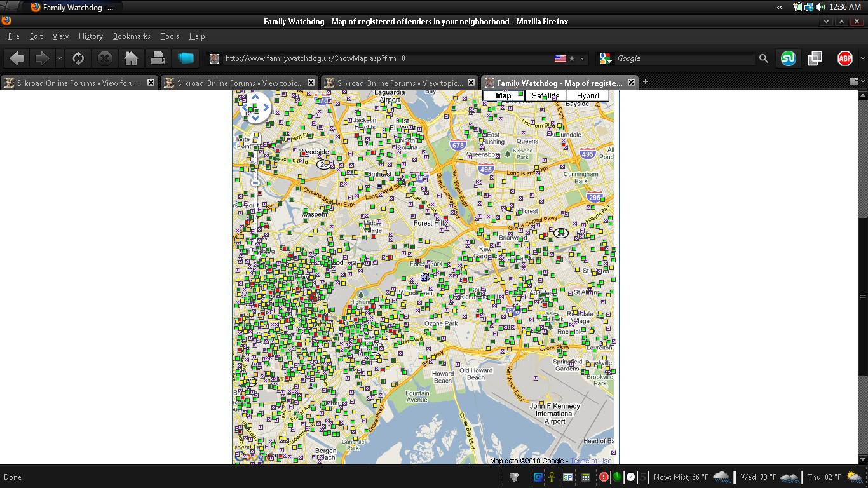The image size is (868, 488).
Task: Switch the map to Hybrid view
Action: (x=588, y=96)
